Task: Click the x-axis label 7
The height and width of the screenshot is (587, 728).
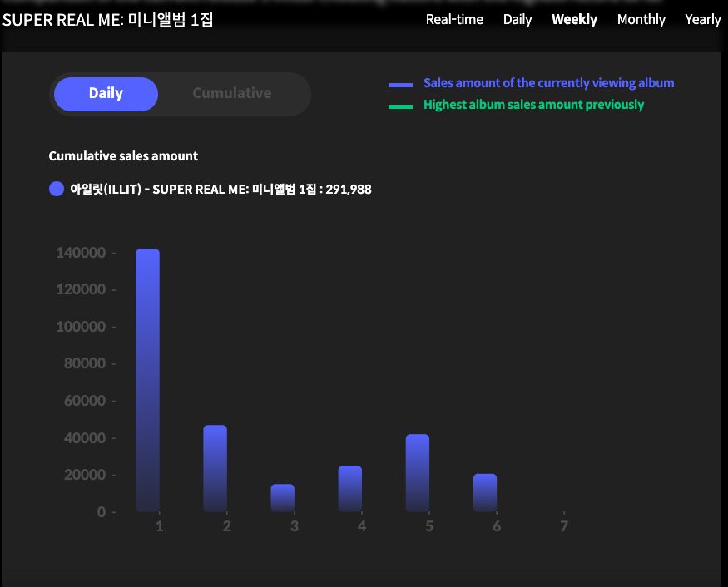Action: point(564,525)
